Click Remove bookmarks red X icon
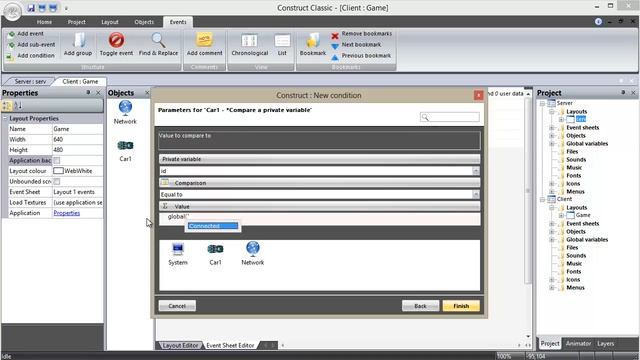 tap(335, 36)
